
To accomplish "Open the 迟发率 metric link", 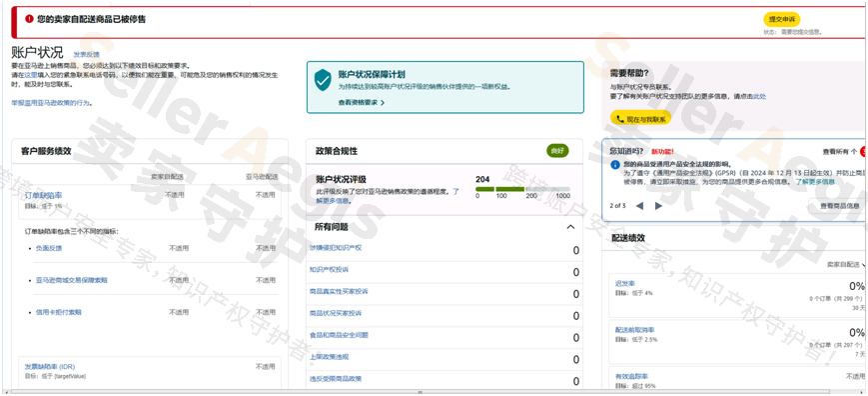I will (625, 284).
